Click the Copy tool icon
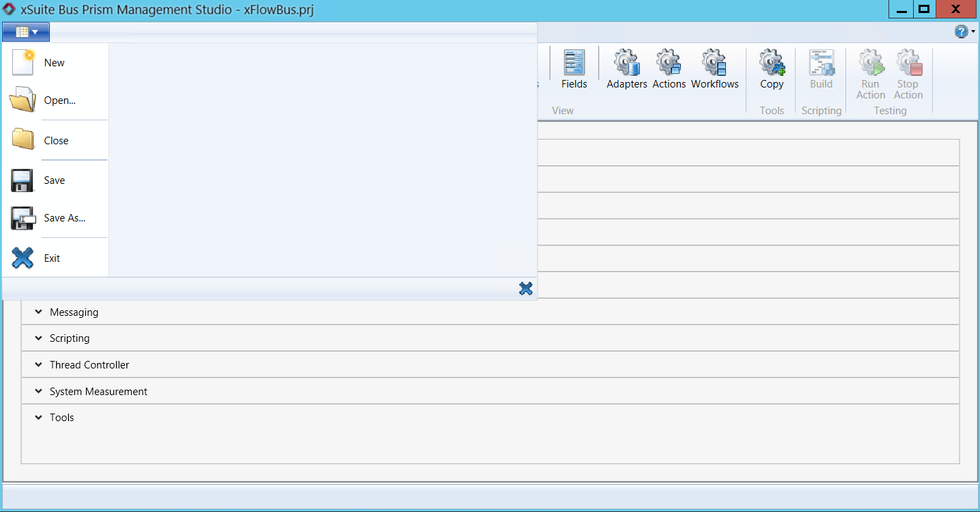Viewport: 980px width, 512px height. [x=772, y=70]
